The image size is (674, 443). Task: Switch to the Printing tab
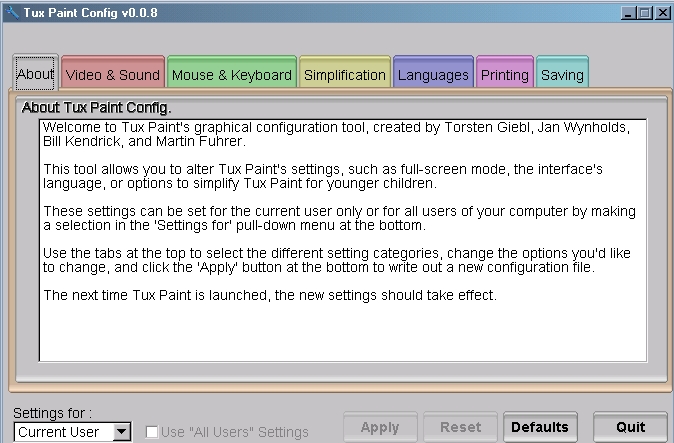(504, 74)
